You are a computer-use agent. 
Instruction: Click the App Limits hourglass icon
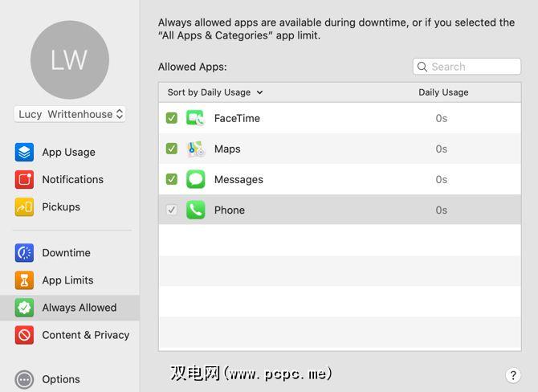[x=24, y=280]
